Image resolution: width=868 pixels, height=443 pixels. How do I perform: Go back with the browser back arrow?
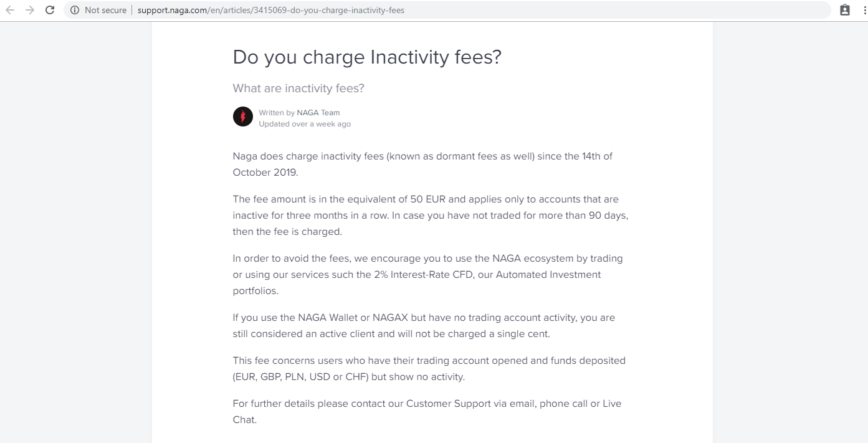pos(10,10)
